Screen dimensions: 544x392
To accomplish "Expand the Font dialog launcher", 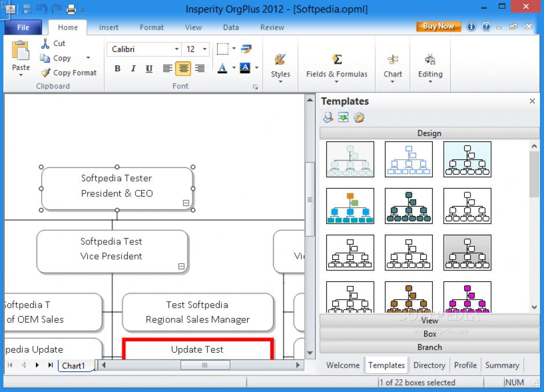I will [x=255, y=87].
